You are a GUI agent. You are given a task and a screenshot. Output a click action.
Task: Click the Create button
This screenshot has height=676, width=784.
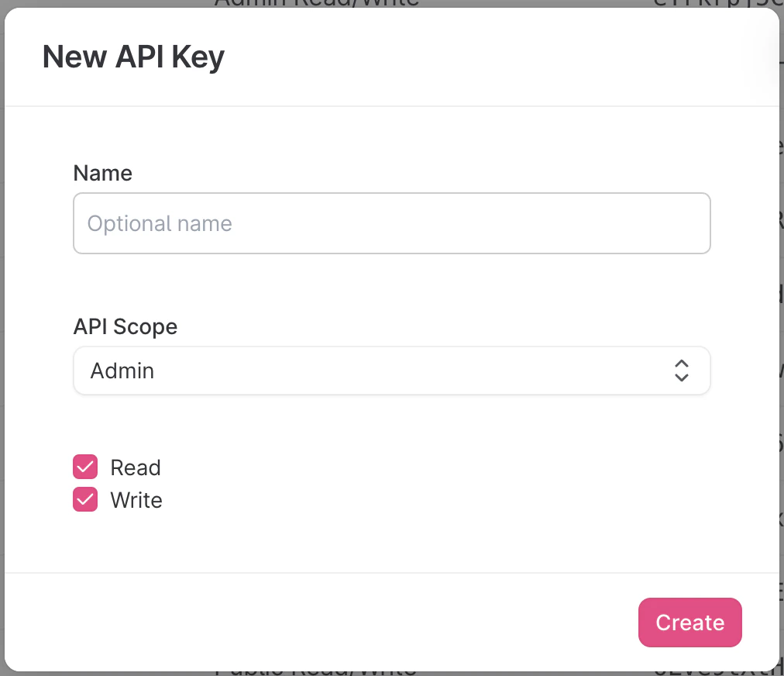click(689, 623)
